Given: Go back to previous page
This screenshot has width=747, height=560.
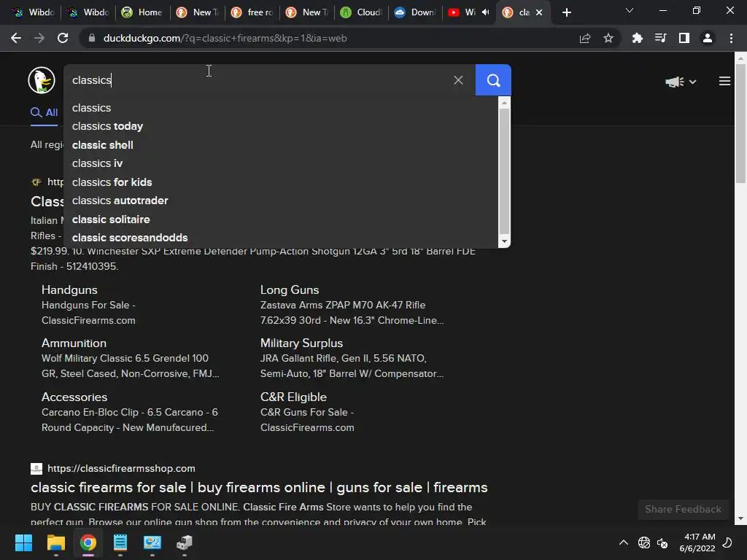Looking at the screenshot, I should (x=16, y=38).
